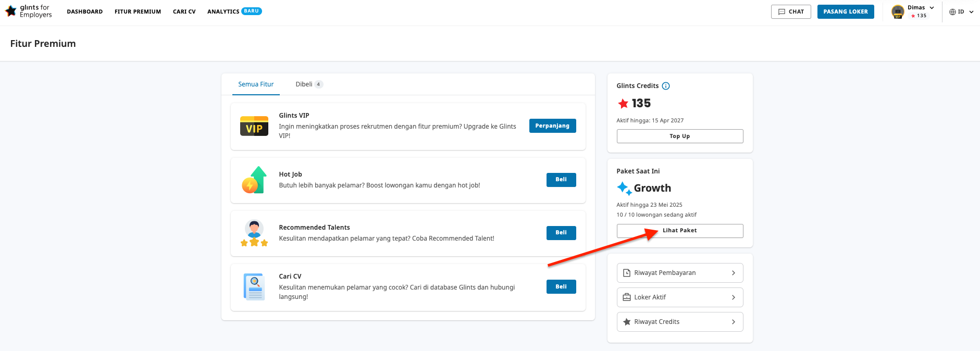Image resolution: width=980 pixels, height=351 pixels.
Task: Click the 'Recommended Talents' feature title
Action: click(314, 228)
